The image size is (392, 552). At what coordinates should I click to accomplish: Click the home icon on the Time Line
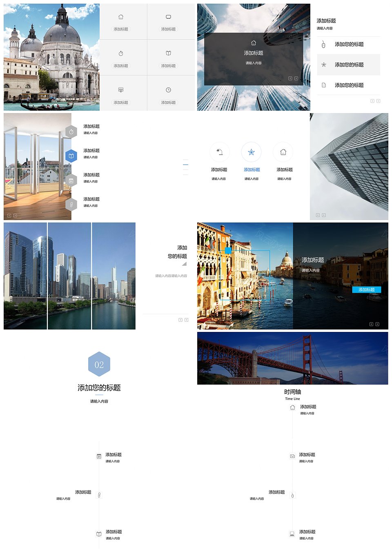tap(292, 407)
